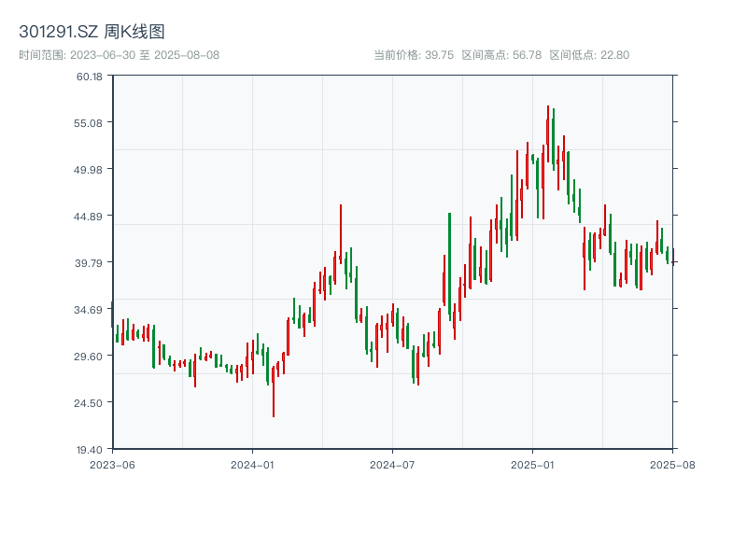Click the 19.40 y-axis price label

click(x=90, y=449)
